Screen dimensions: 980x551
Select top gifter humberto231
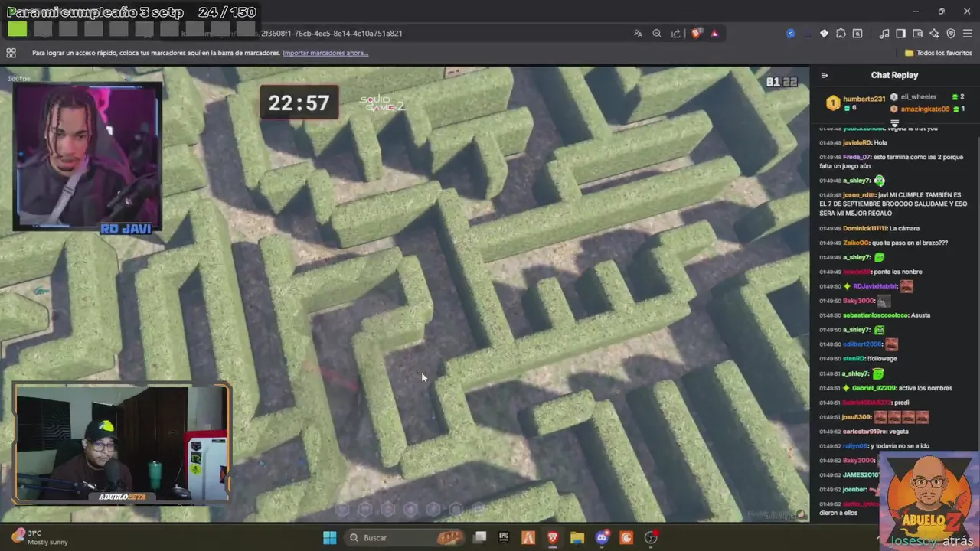[856, 103]
